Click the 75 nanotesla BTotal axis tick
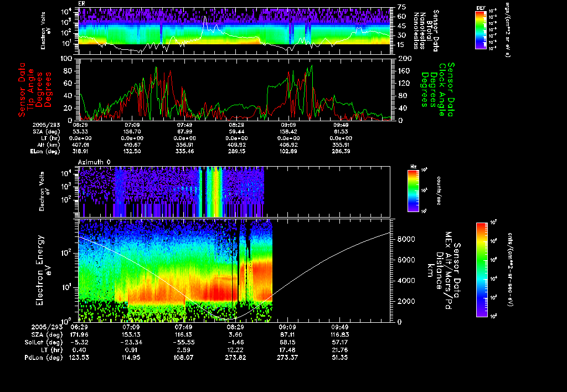This screenshot has height=392, width=567. [402, 7]
